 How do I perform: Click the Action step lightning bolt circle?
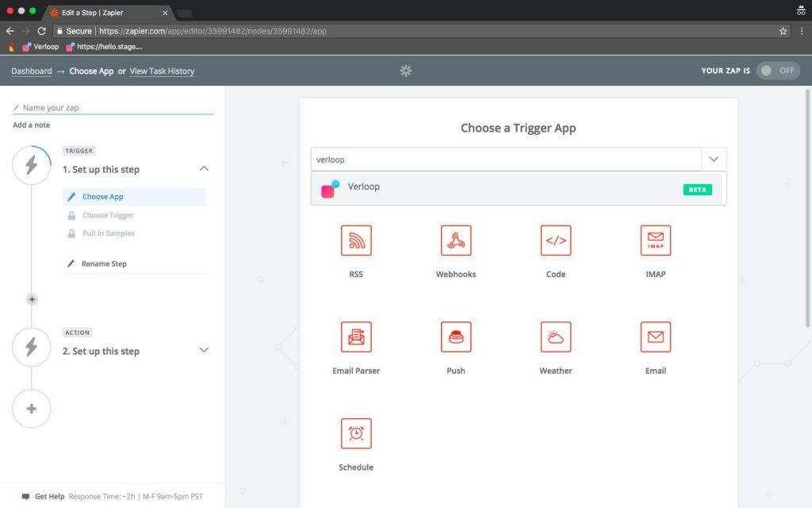32,347
